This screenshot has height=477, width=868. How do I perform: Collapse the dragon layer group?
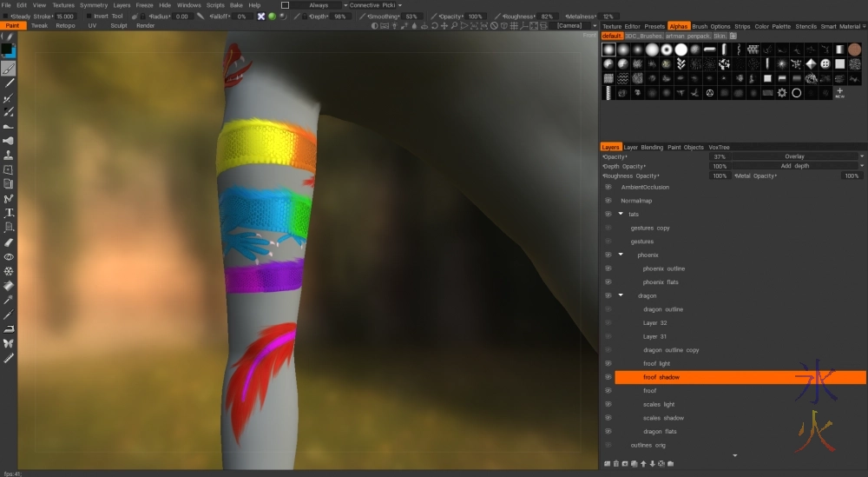point(620,295)
